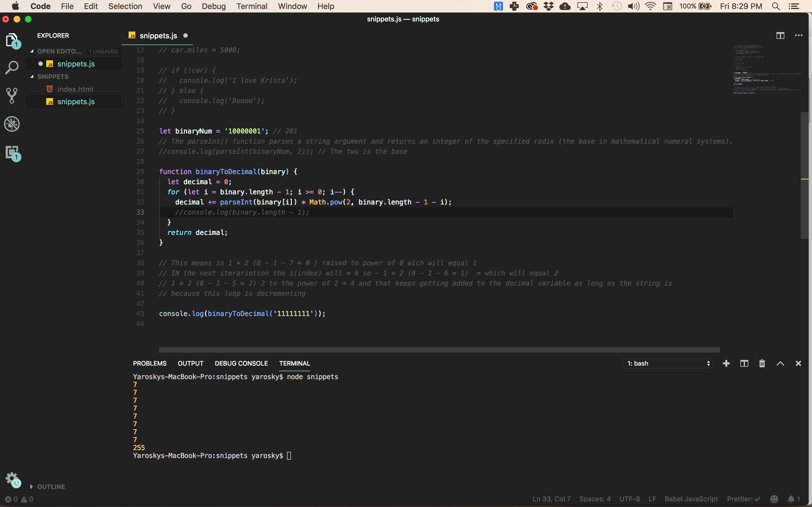Open the Selection menu
Image resolution: width=812 pixels, height=507 pixels.
pos(125,6)
